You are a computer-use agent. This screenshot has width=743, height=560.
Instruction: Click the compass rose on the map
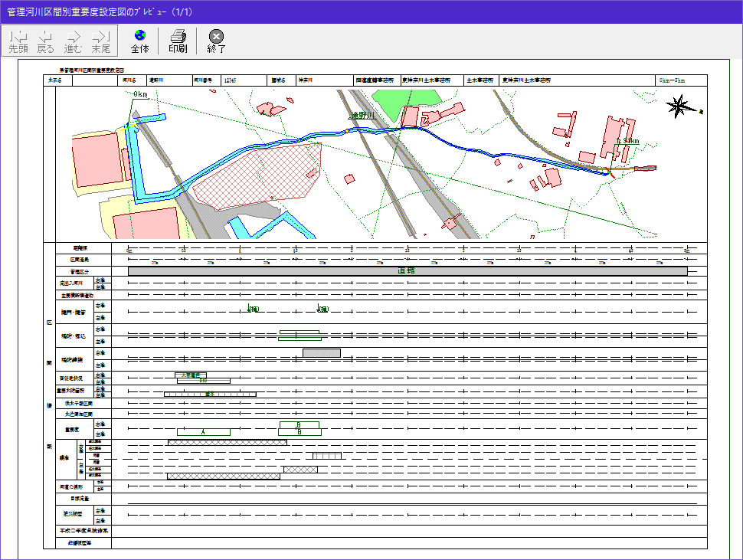tap(679, 107)
